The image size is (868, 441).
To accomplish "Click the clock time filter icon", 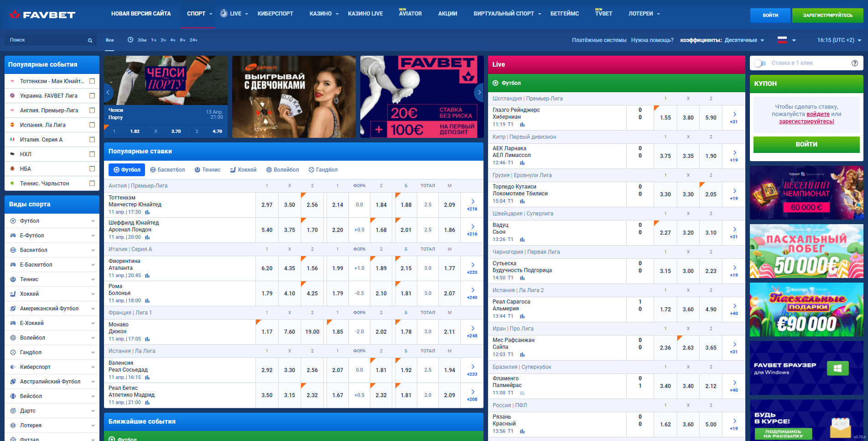I will coord(130,40).
